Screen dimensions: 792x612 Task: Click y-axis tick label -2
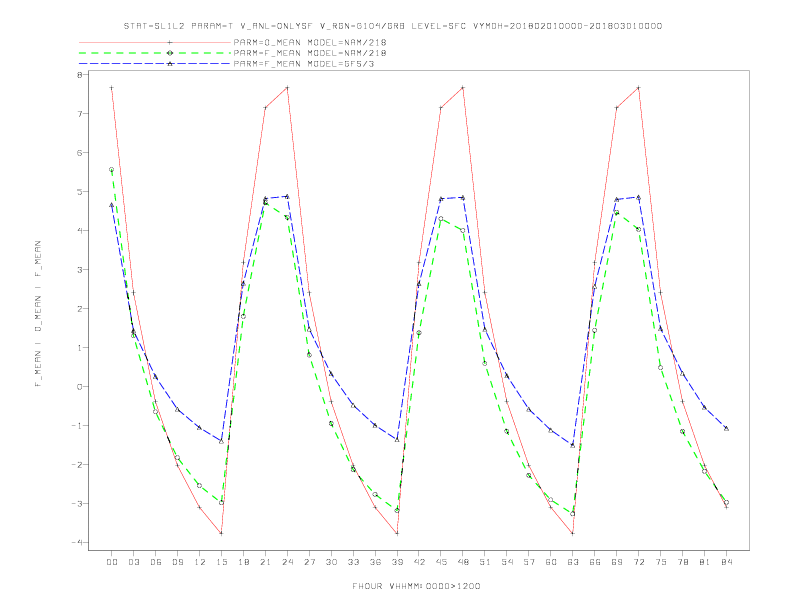(x=76, y=465)
